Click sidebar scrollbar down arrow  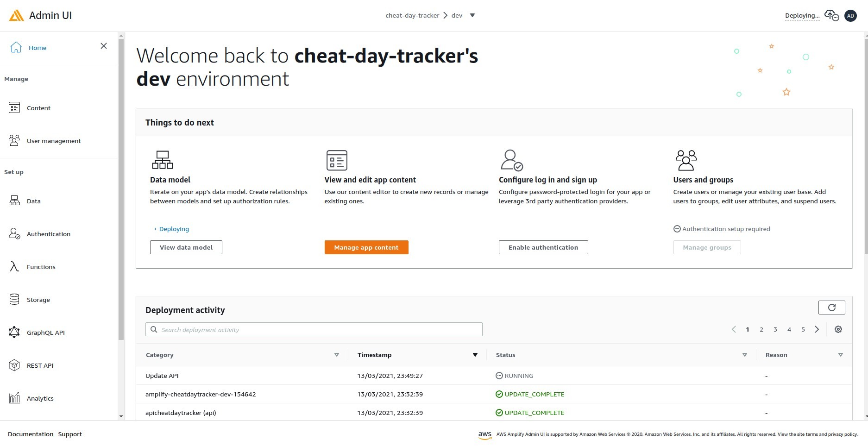[121, 416]
